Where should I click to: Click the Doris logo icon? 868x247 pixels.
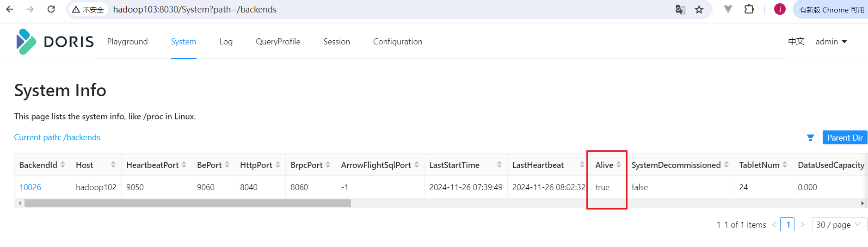(26, 42)
